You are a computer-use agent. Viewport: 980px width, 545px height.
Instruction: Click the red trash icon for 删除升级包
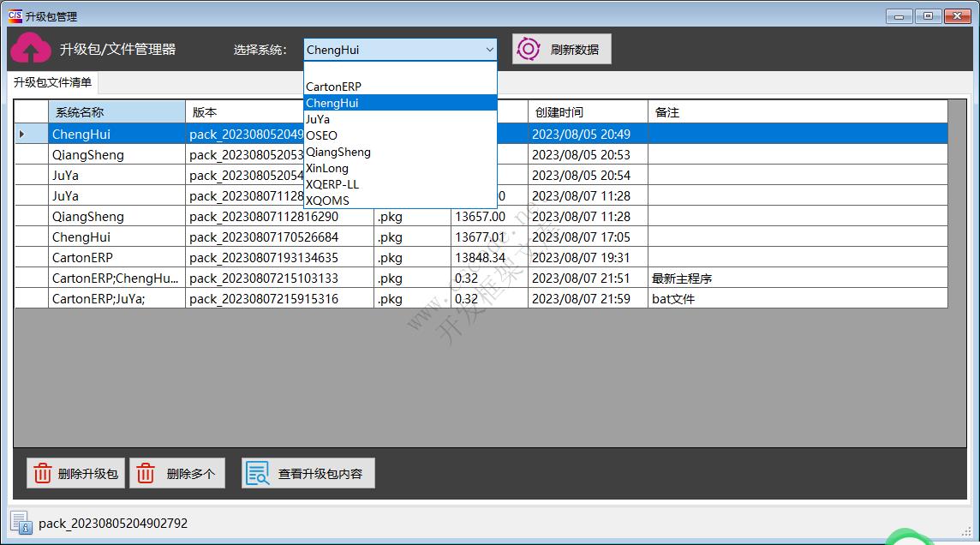[x=42, y=473]
